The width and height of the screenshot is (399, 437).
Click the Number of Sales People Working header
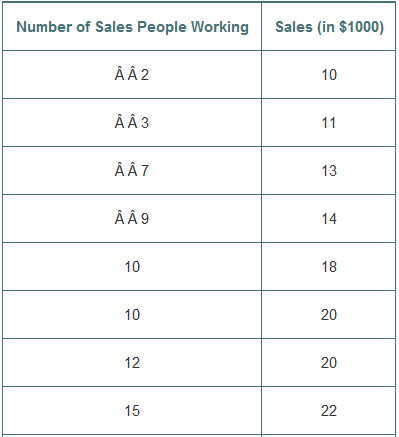tap(132, 27)
